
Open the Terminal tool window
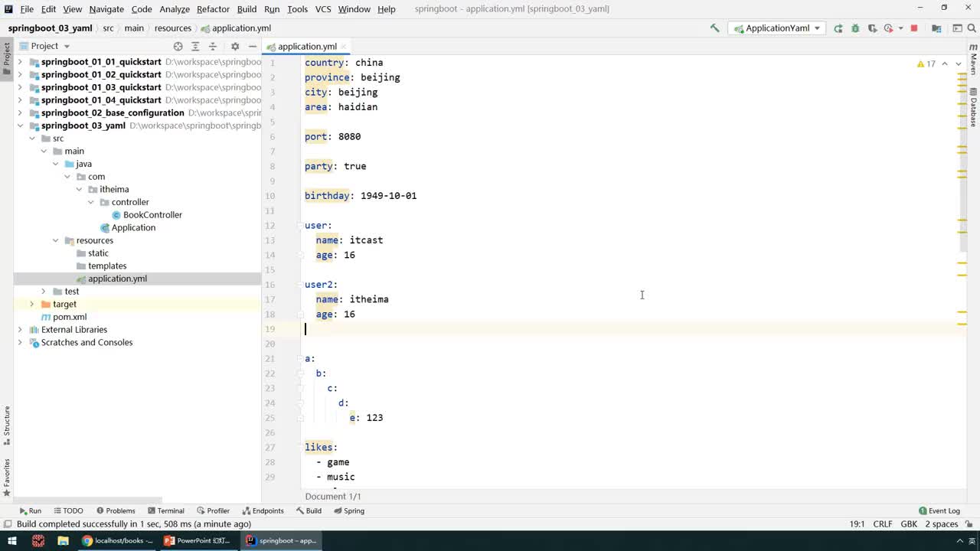coord(166,510)
